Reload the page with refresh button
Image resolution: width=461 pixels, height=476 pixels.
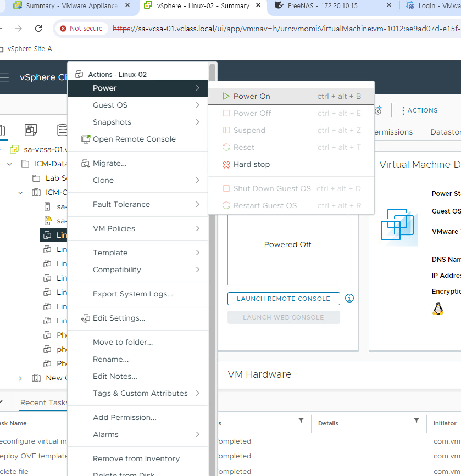click(38, 29)
